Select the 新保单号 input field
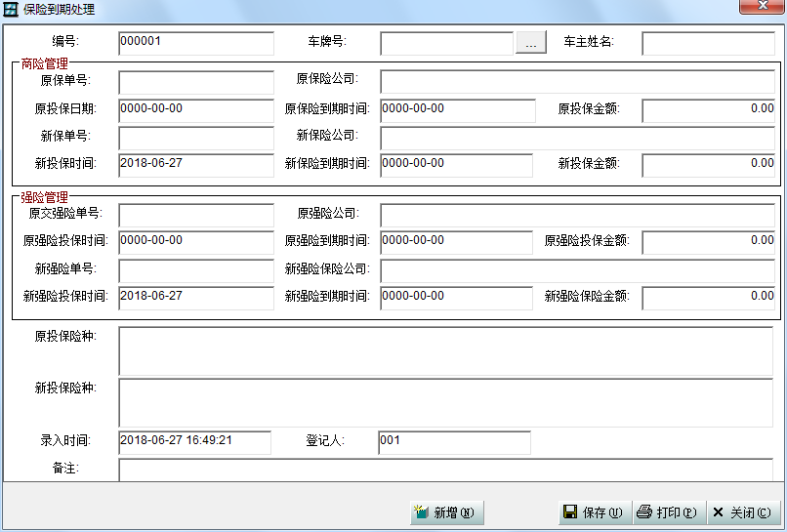This screenshot has height=532, width=787. (x=196, y=138)
